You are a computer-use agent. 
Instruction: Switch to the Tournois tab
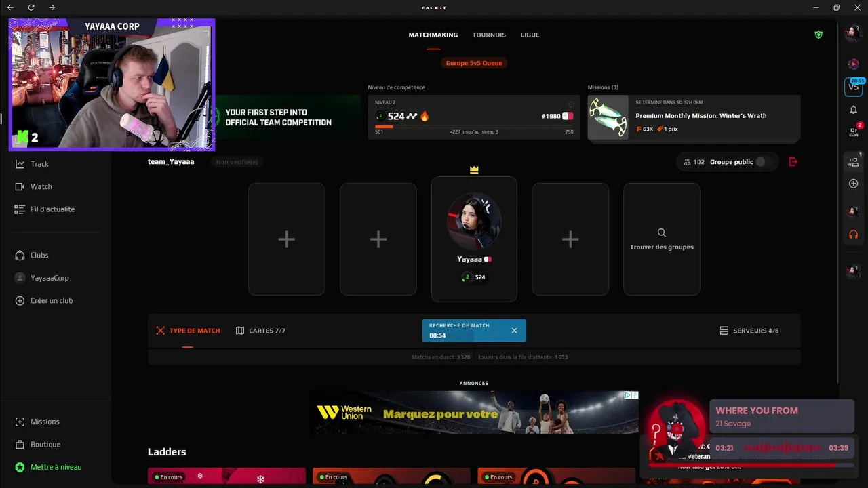point(489,35)
